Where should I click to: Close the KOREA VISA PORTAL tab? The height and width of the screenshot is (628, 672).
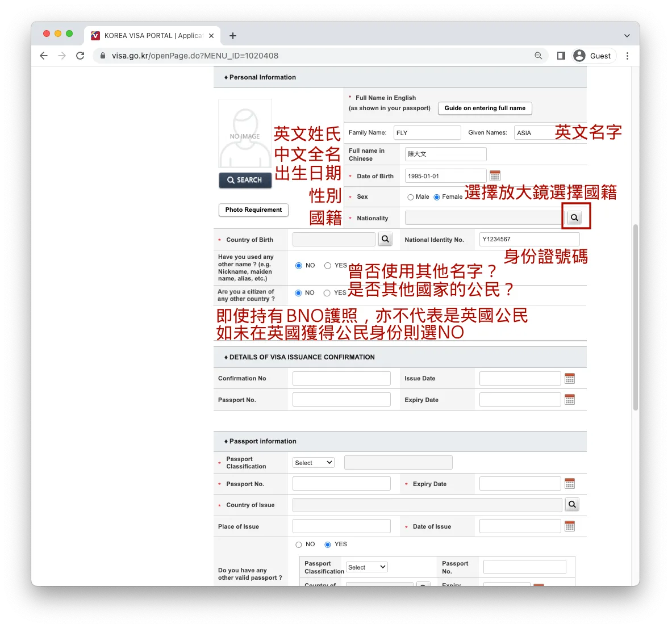[211, 36]
